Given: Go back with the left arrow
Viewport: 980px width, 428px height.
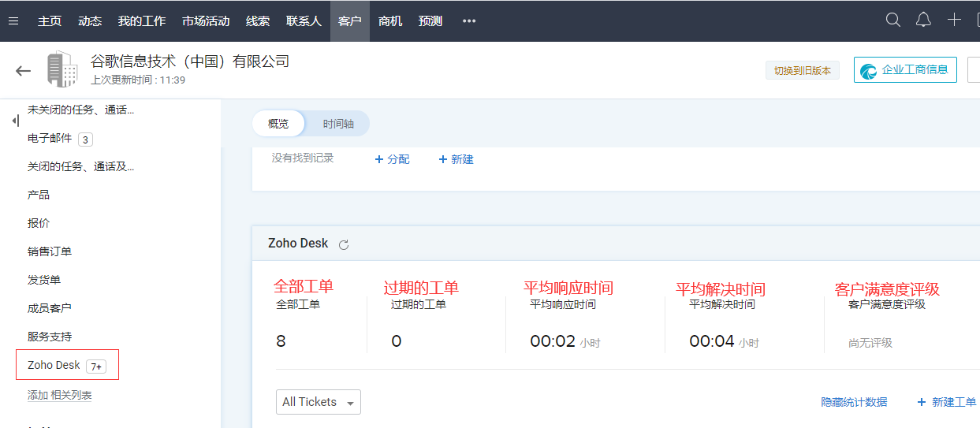Looking at the screenshot, I should (23, 71).
